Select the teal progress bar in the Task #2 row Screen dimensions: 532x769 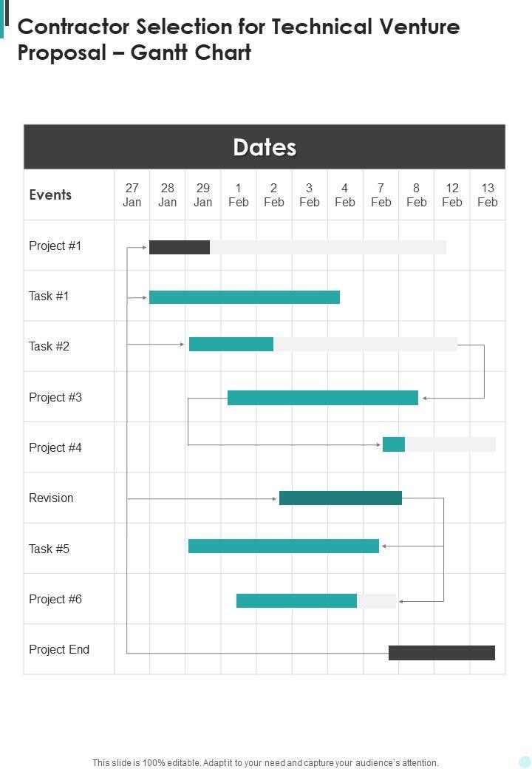pos(231,344)
